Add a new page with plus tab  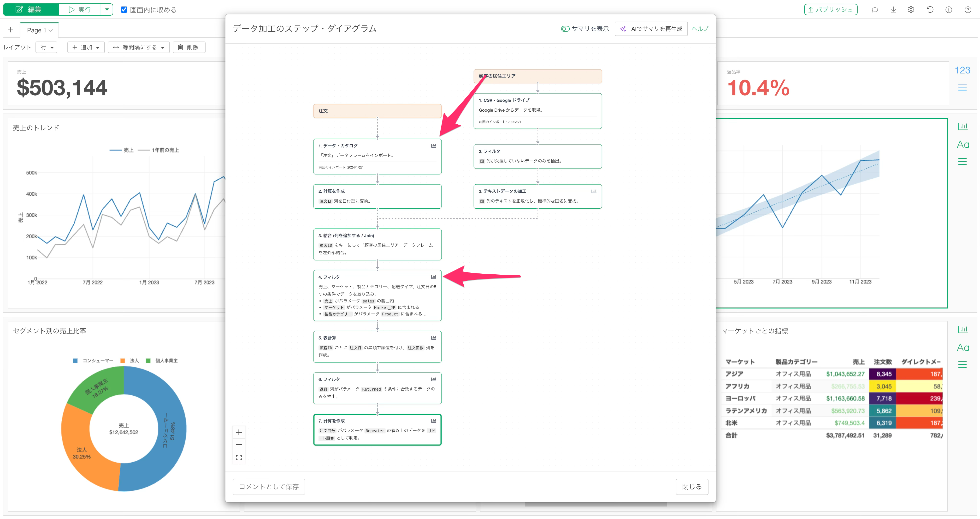tap(10, 30)
